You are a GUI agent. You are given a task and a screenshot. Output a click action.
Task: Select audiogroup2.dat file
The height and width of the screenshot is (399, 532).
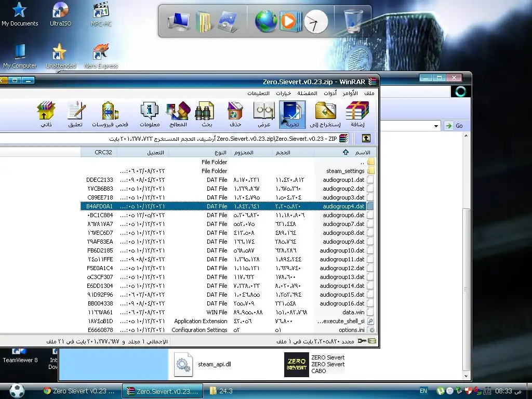[x=228, y=188]
